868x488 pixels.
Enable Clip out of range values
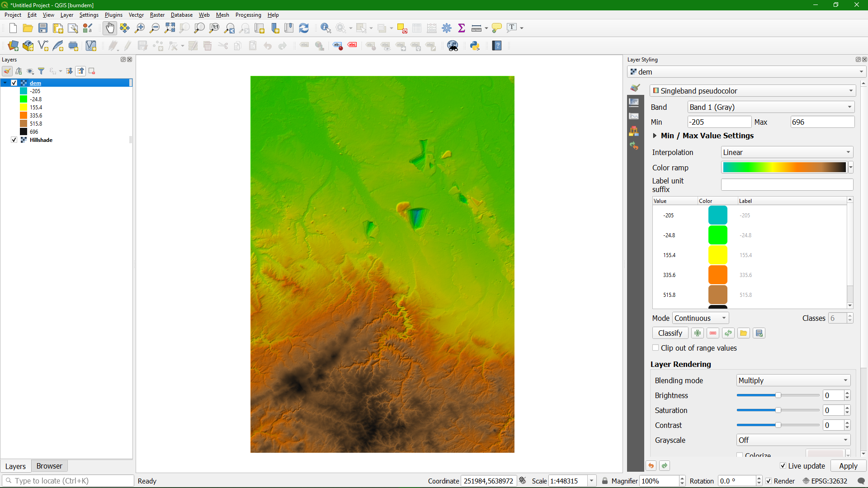click(656, 348)
